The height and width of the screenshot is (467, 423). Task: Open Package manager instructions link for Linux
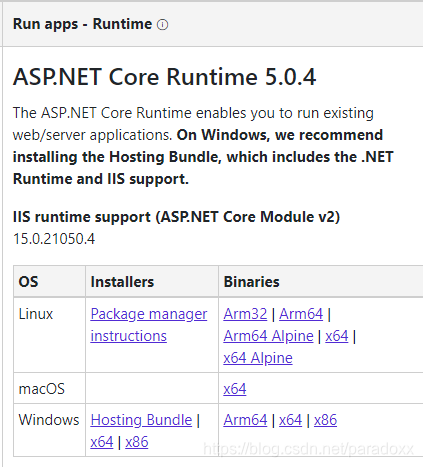(149, 325)
